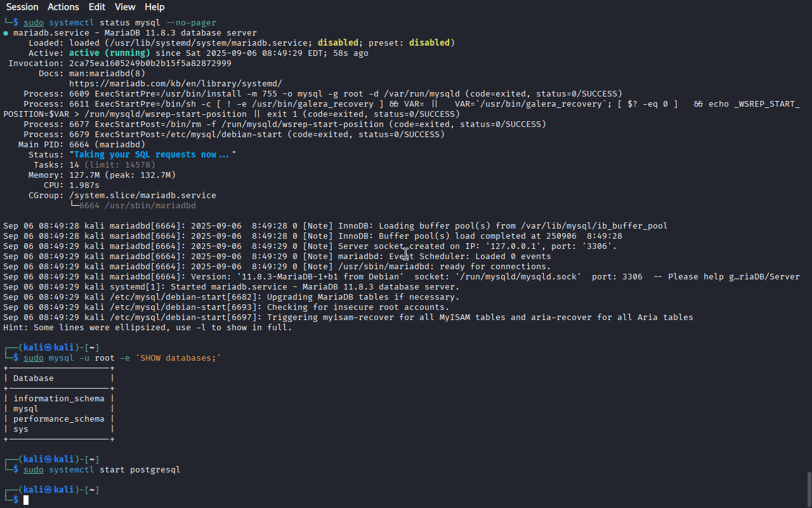Click the green active status dot
Viewport: 812px width, 508px height.
point(6,33)
